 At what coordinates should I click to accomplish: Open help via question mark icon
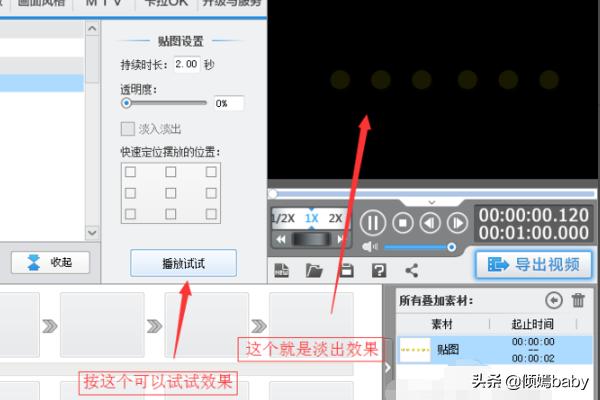coord(379,271)
